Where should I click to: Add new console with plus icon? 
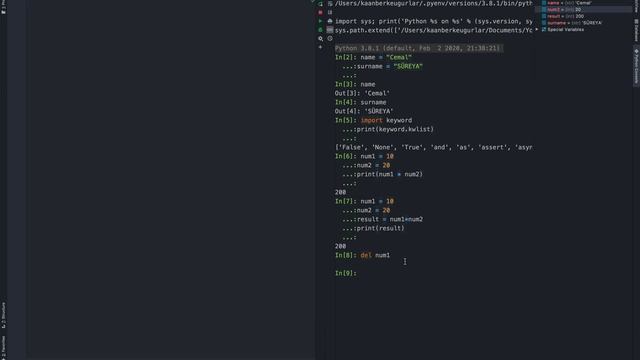tap(320, 47)
